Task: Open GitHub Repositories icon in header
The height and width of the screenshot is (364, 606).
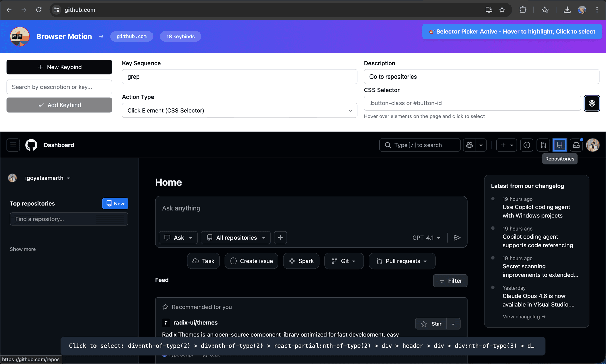Action: [x=559, y=145]
